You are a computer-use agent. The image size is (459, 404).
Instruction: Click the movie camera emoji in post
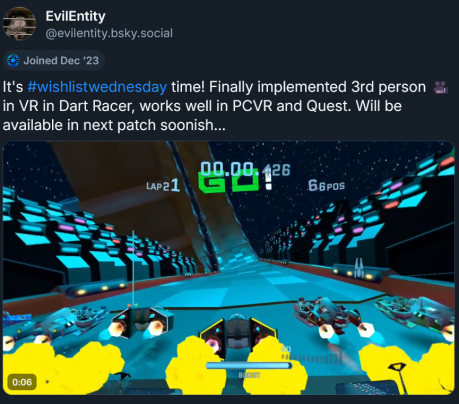(440, 87)
